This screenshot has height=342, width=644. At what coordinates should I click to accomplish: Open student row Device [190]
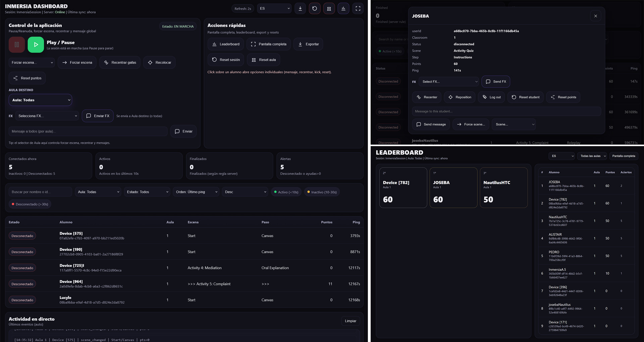[x=184, y=252]
